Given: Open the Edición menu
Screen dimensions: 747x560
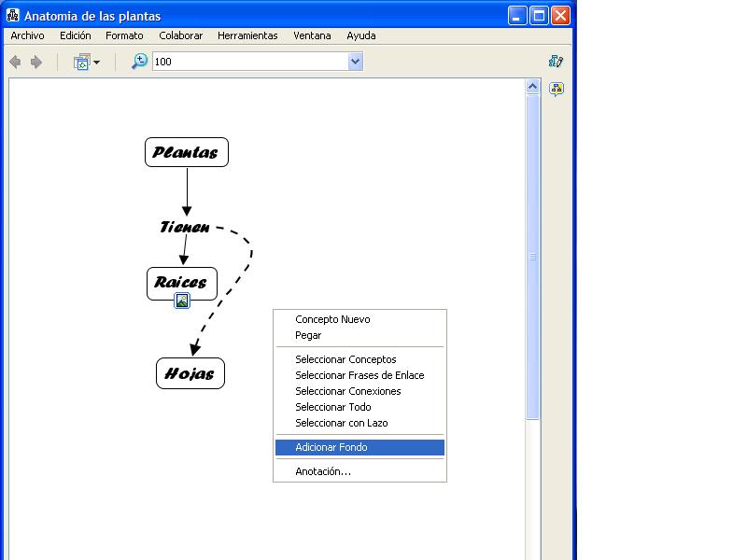Looking at the screenshot, I should point(76,35).
